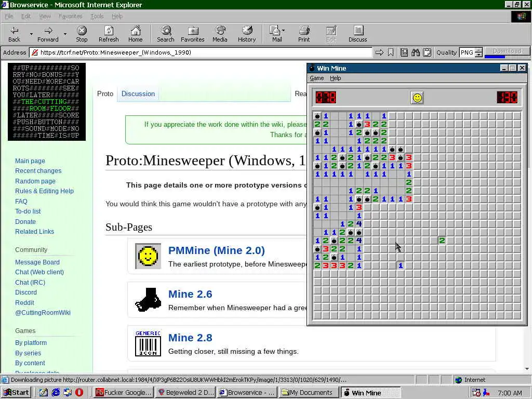Viewport: 532px width, 399px height.
Task: Switch to the Bejeweled 2 taskbar button
Action: [185, 393]
